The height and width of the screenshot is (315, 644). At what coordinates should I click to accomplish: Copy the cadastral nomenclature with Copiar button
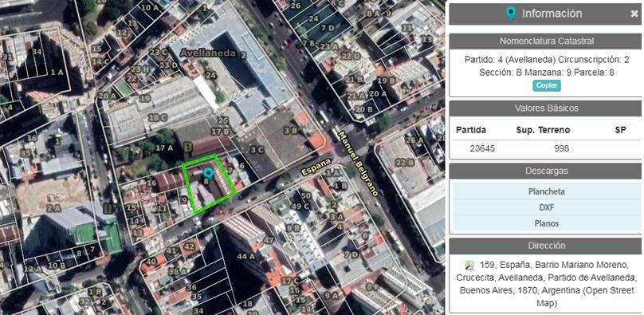pyautogui.click(x=547, y=86)
